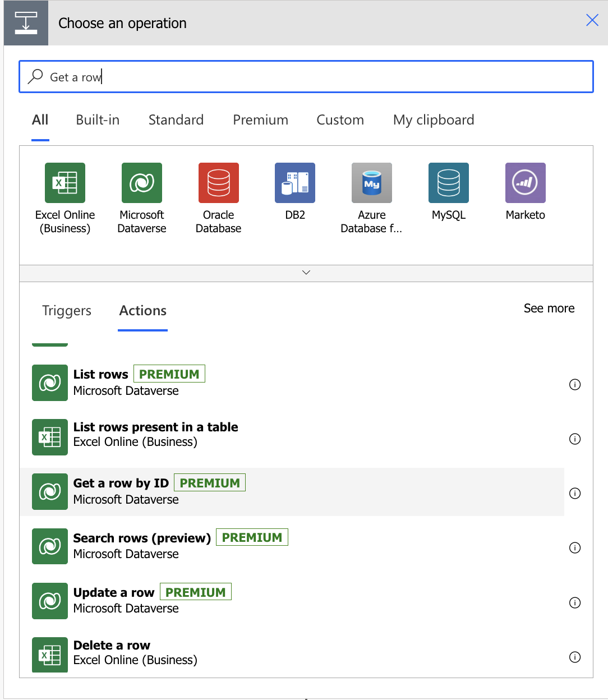Select the Delete a row Excel action
Viewport: 608px width, 700px height.
(292, 655)
